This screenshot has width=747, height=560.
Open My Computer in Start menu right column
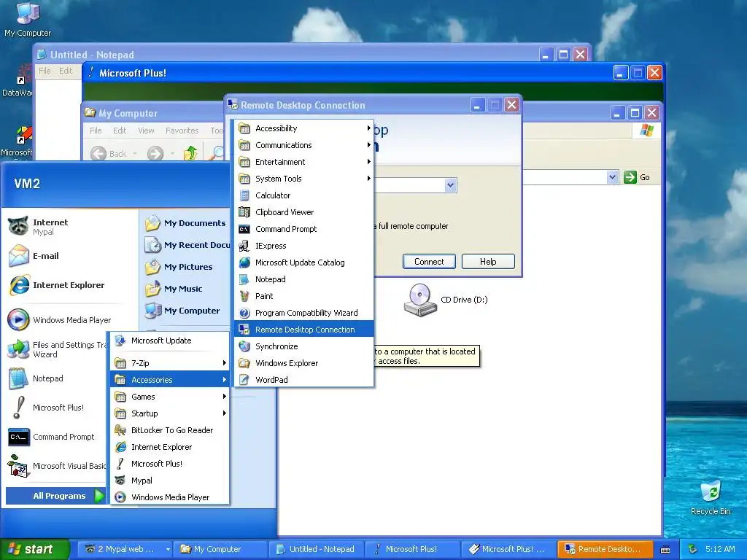(186, 311)
